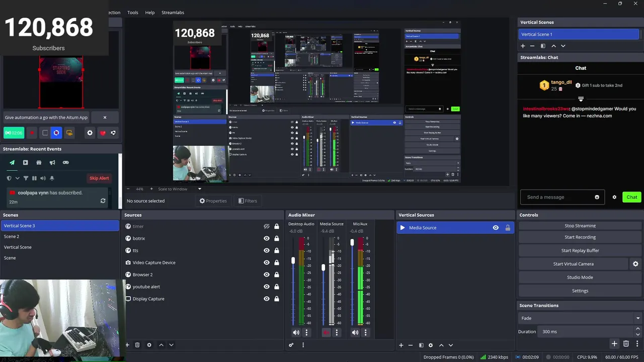Open Audio Mixer three-dot menu
This screenshot has width=644, height=362.
[303, 345]
